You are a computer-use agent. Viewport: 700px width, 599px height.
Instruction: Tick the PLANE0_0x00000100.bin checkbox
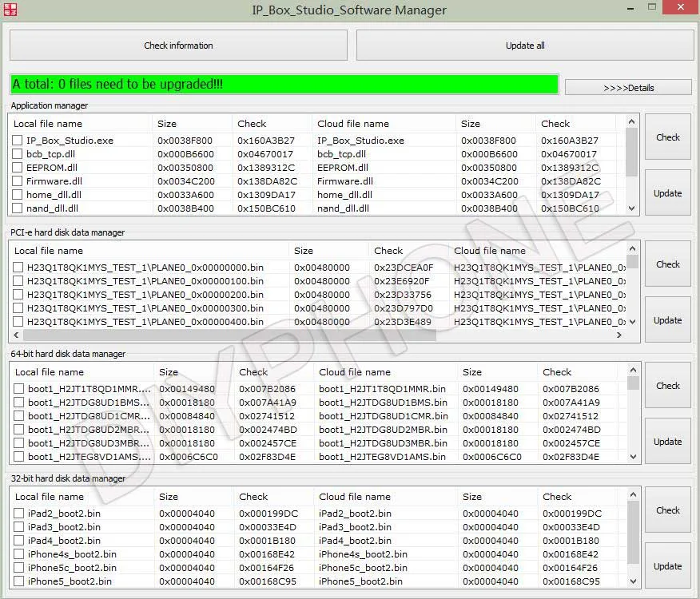[18, 281]
